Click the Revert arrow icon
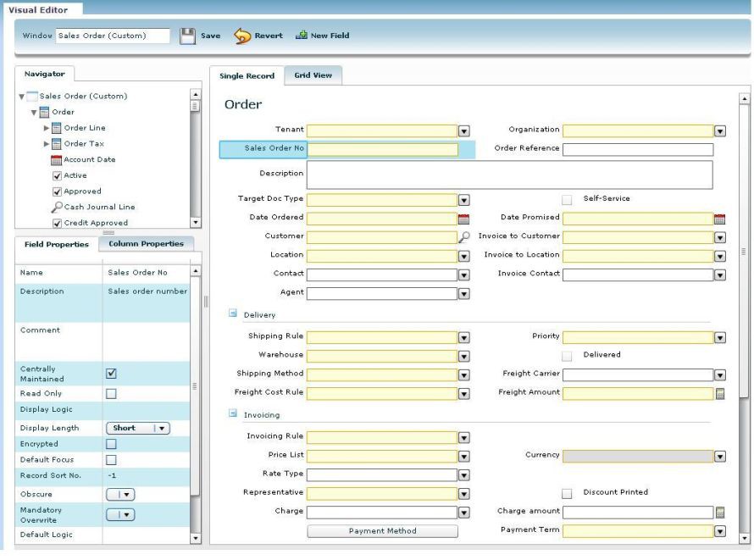This screenshot has height=560, width=754. 241,36
